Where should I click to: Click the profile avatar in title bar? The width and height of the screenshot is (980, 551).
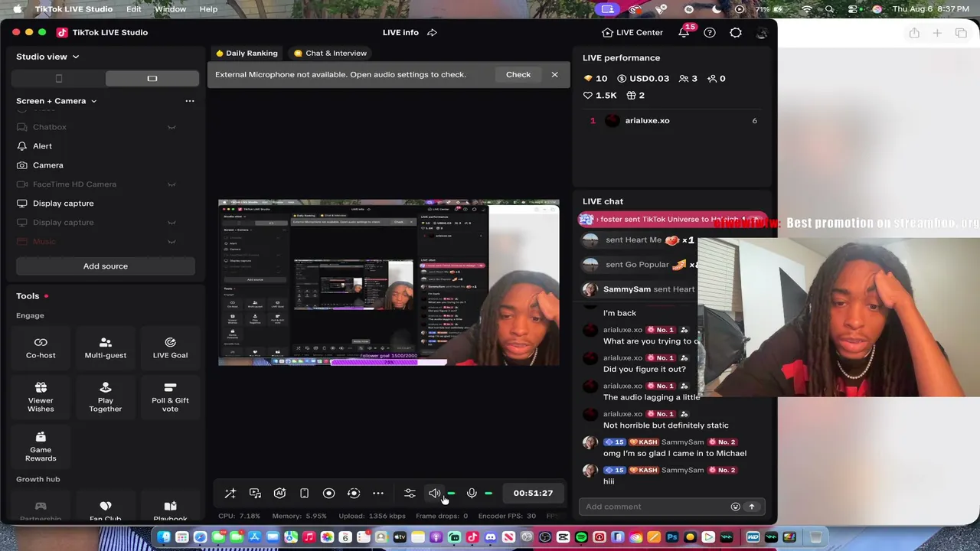(x=762, y=32)
